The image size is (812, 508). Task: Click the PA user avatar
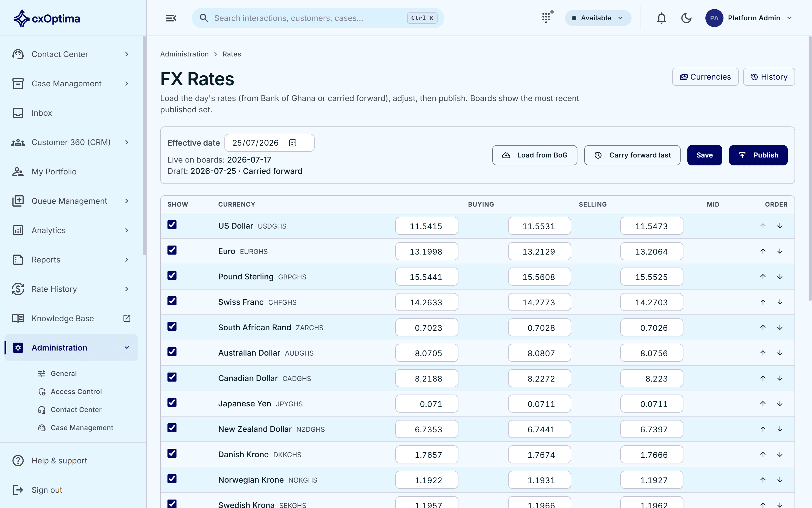tap(714, 18)
